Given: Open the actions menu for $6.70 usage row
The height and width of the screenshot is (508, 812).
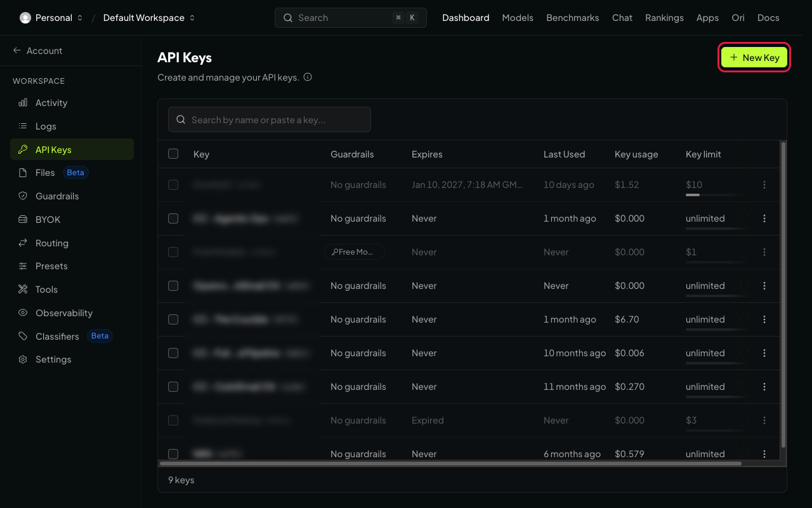Looking at the screenshot, I should pos(764,319).
